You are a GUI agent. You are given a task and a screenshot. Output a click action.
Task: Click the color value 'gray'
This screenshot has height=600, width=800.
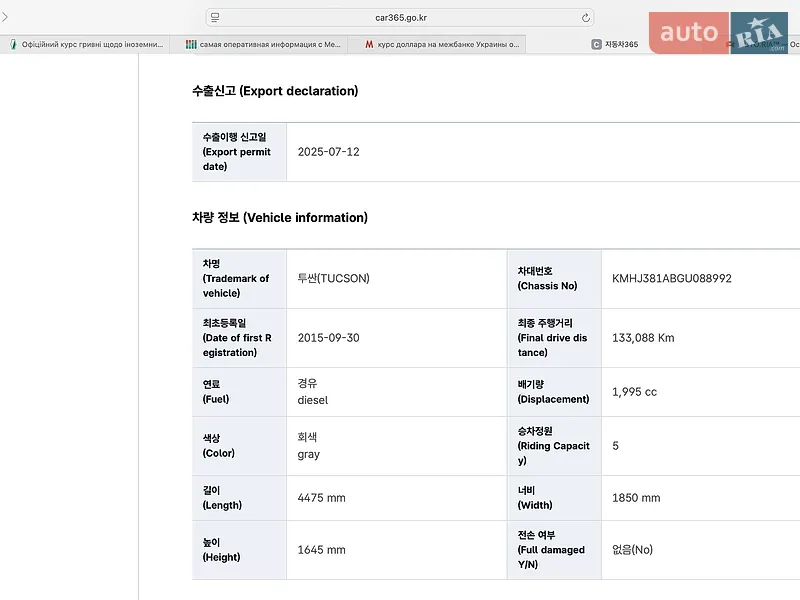(x=309, y=454)
